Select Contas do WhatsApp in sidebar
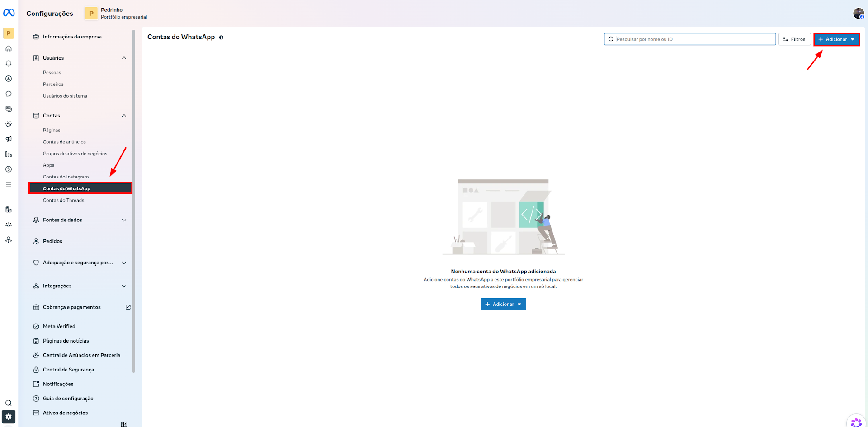Viewport: 868px width, 427px height. [x=80, y=188]
